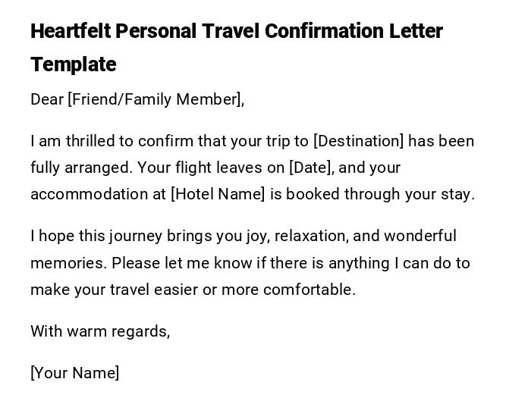Click the word Template in the heading

73,64
